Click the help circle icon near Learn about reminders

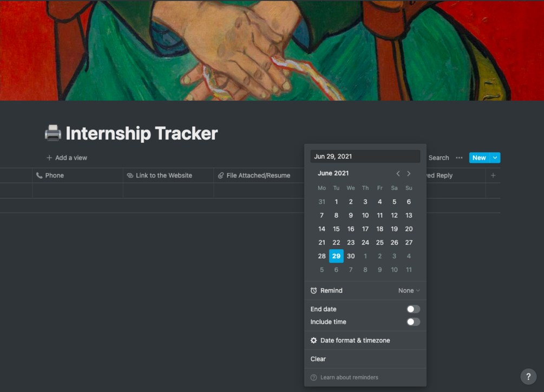(x=314, y=377)
